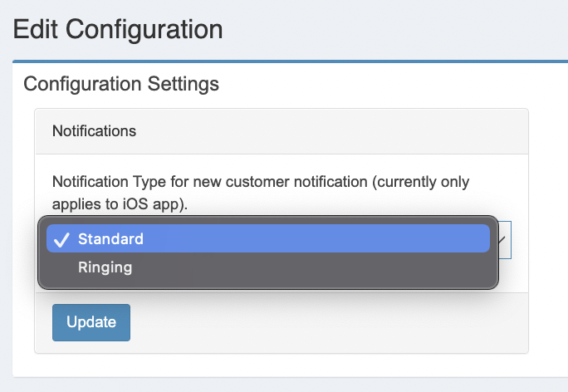Select the Standard notification option
Screen dimensions: 568x392
[x=268, y=238]
